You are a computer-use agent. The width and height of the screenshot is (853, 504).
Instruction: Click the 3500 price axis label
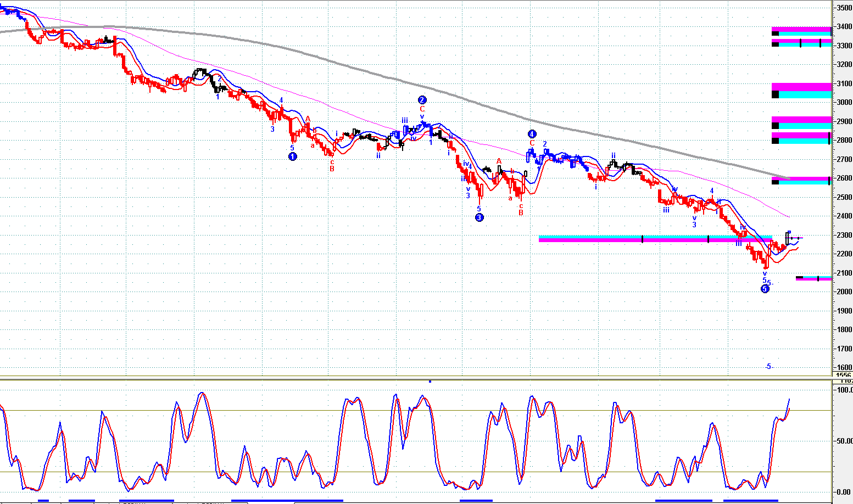pyautogui.click(x=844, y=8)
